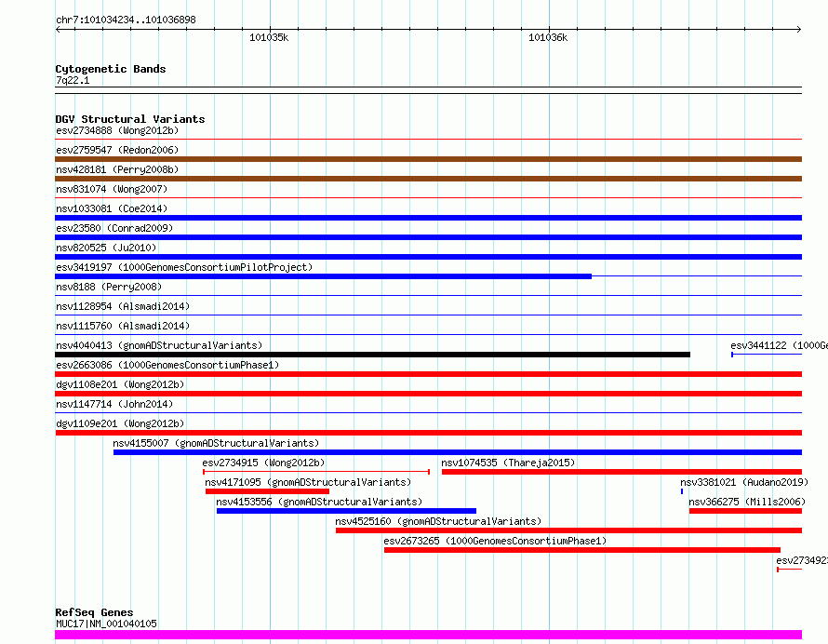Open the RefSeq Genes track title
The image size is (828, 644).
point(94,612)
